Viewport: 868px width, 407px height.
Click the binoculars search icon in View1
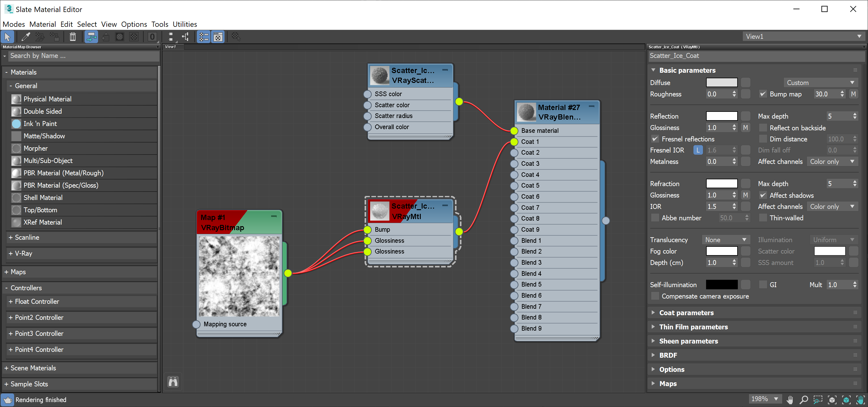pos(172,382)
